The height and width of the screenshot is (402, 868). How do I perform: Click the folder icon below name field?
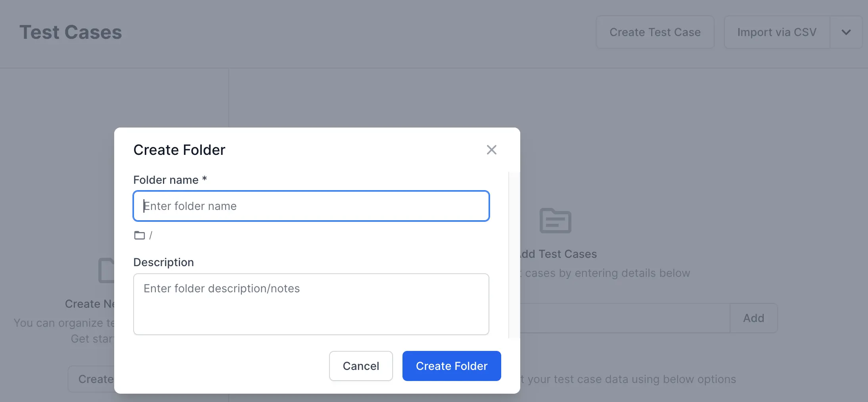pos(139,235)
